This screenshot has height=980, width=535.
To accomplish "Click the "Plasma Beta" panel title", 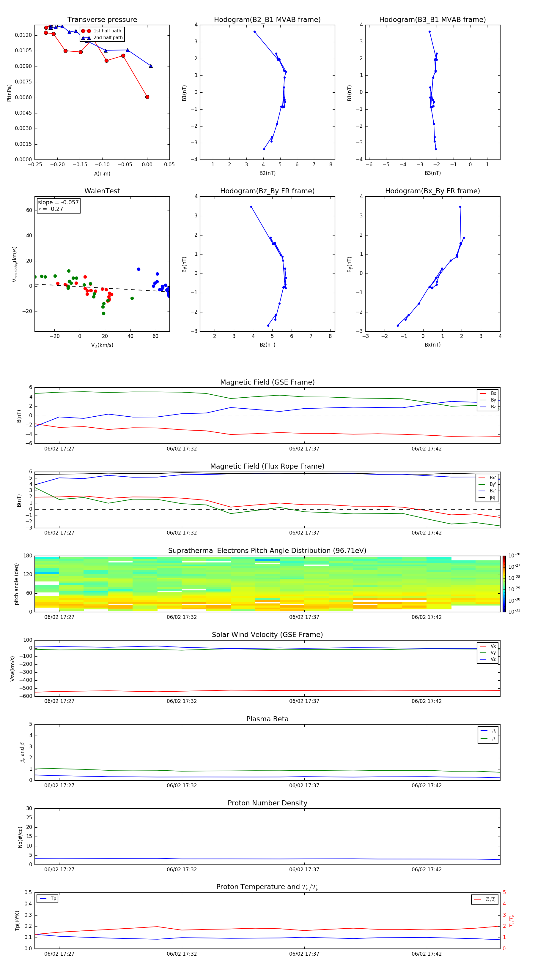I will pos(267,719).
